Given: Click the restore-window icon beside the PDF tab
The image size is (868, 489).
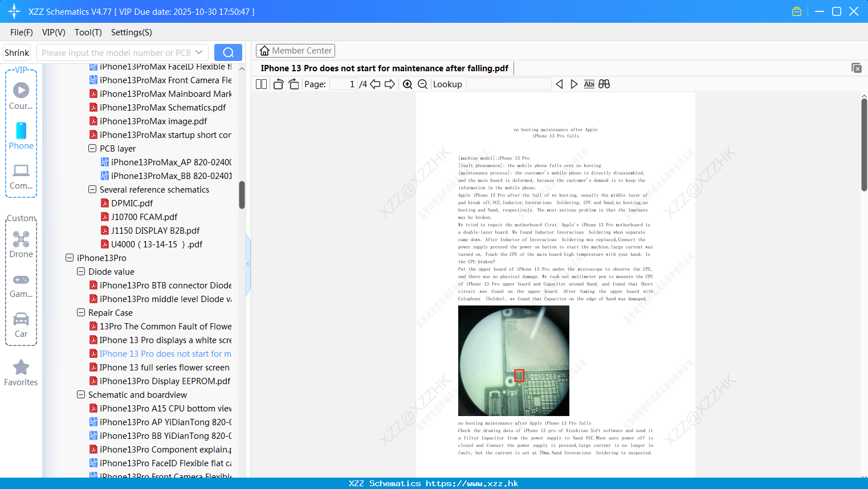Looking at the screenshot, I should click(857, 68).
